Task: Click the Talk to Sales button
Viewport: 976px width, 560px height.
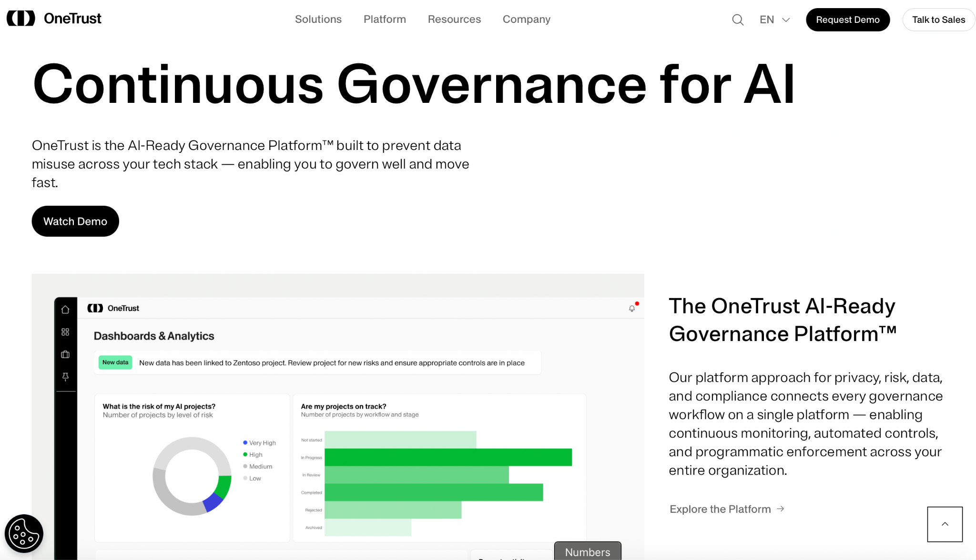Action: click(x=938, y=20)
